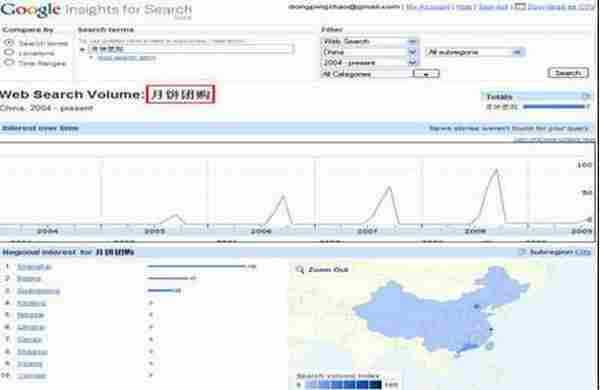600x390 pixels.
Task: Select the Time Ranges radio button
Action: [10, 63]
